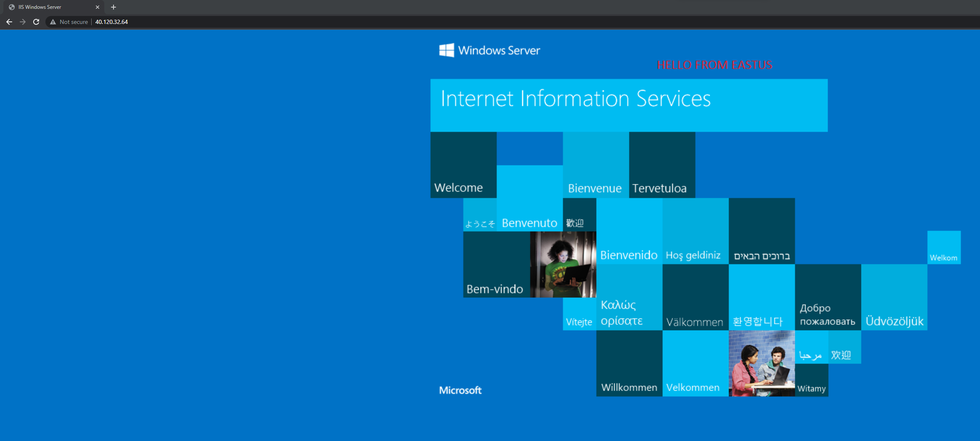Click the browser forward arrow
The height and width of the screenshot is (441, 980).
click(23, 22)
